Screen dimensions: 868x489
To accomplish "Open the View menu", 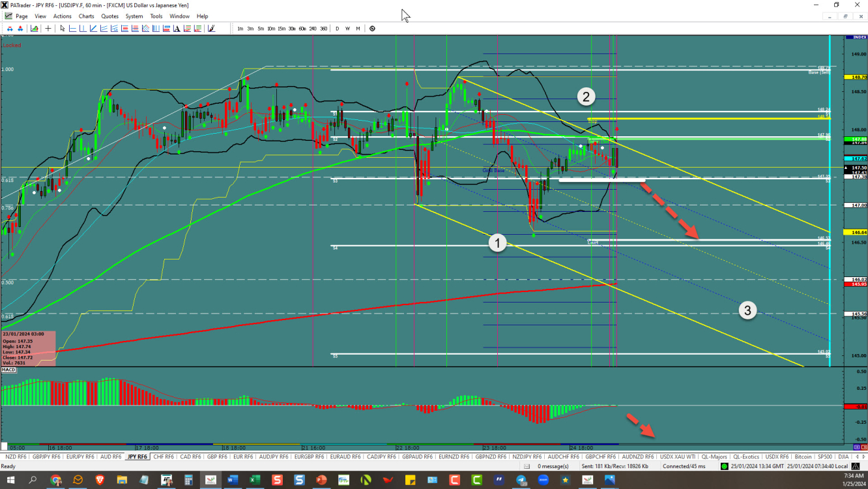I will point(40,16).
